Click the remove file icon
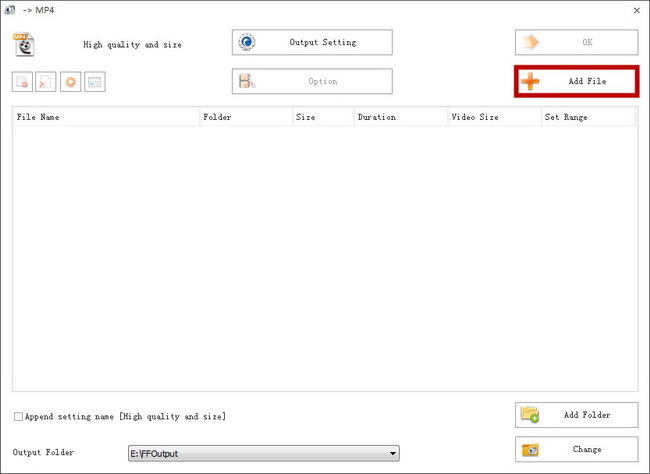 (x=22, y=82)
